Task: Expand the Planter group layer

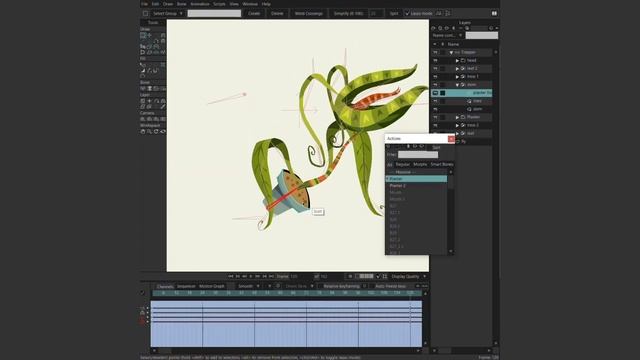Action: click(x=457, y=117)
